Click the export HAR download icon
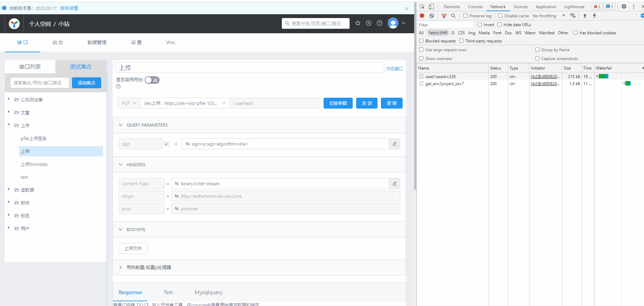 594,16
